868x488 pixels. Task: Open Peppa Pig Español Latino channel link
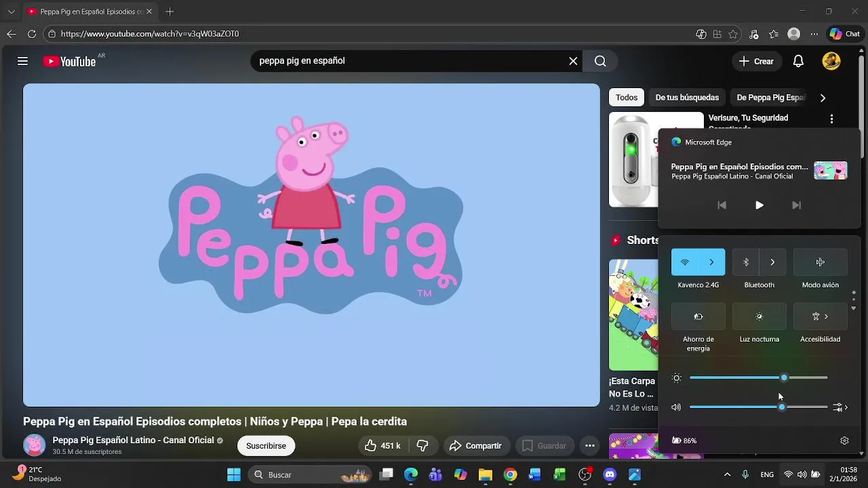pos(133,441)
